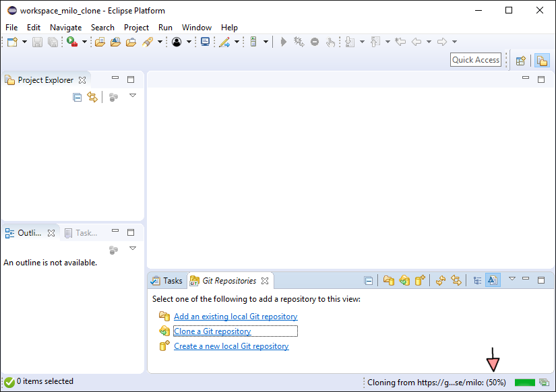Refresh the Git Repositories view
This screenshot has width=556, height=392.
[441, 281]
